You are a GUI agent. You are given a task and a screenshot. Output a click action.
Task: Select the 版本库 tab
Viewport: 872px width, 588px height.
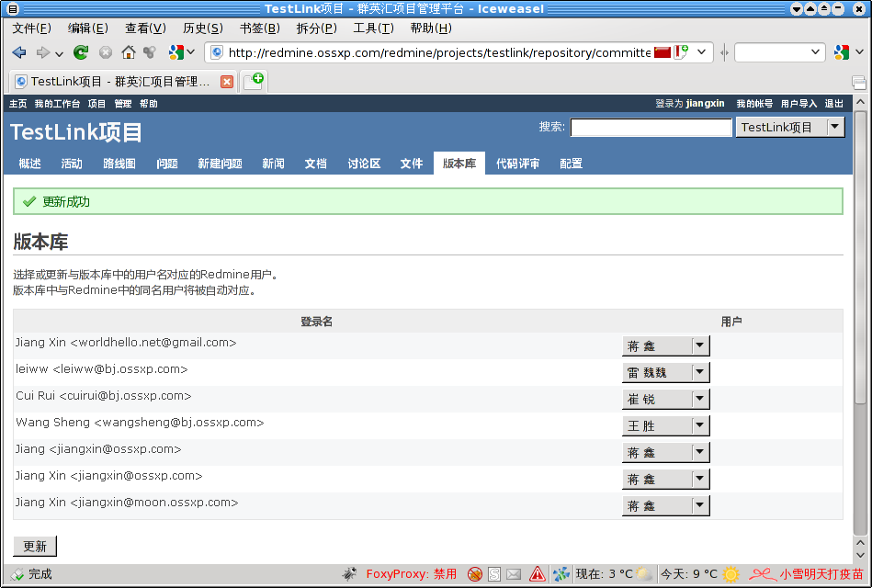click(x=459, y=164)
